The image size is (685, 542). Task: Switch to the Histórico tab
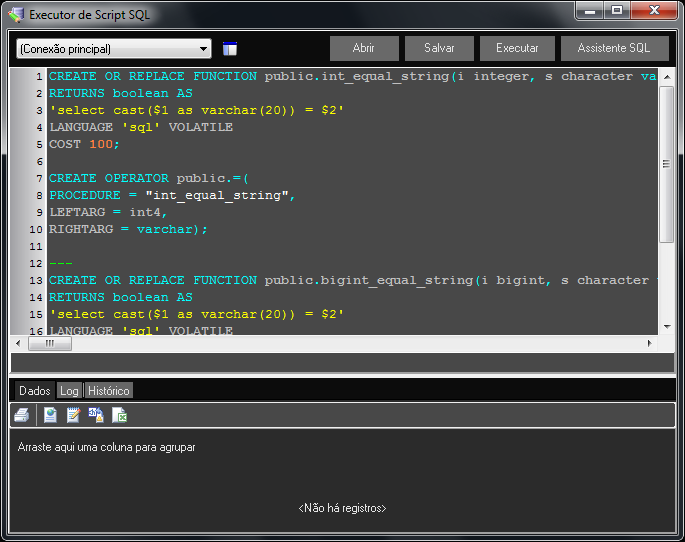pyautogui.click(x=109, y=390)
